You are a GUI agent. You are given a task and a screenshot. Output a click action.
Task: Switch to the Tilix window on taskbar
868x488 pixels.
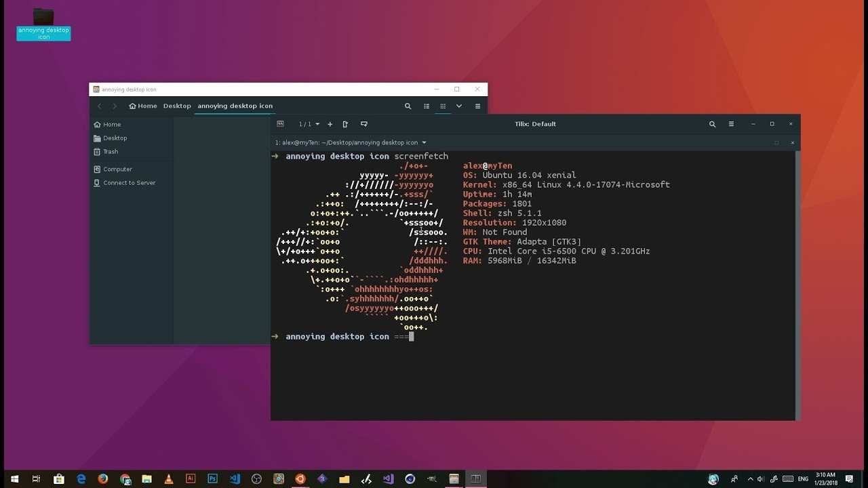click(475, 479)
